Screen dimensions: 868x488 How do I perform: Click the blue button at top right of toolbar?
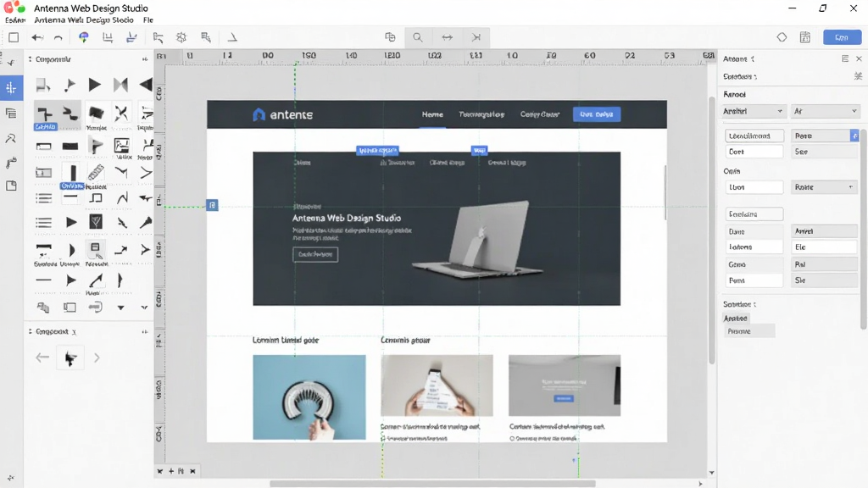coord(842,37)
